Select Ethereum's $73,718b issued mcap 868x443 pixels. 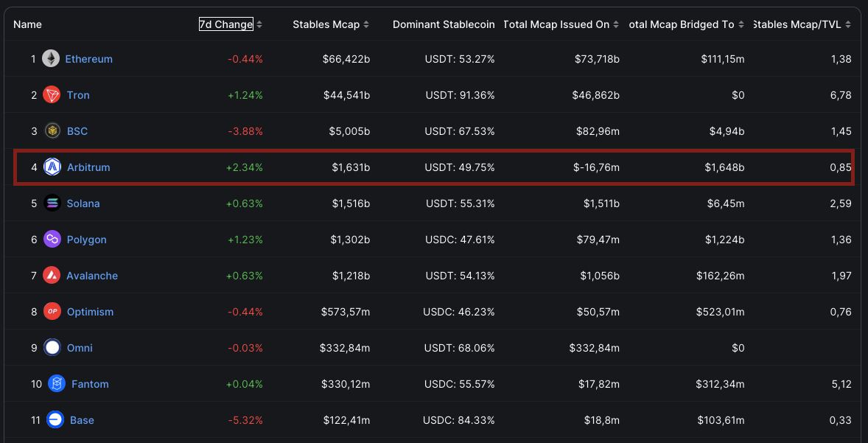tap(598, 59)
